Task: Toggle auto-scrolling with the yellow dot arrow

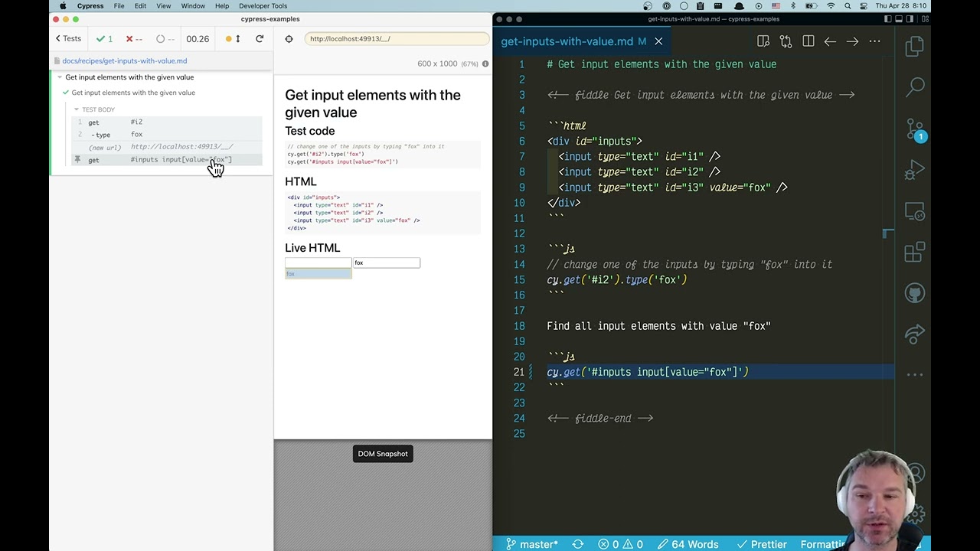Action: [233, 38]
